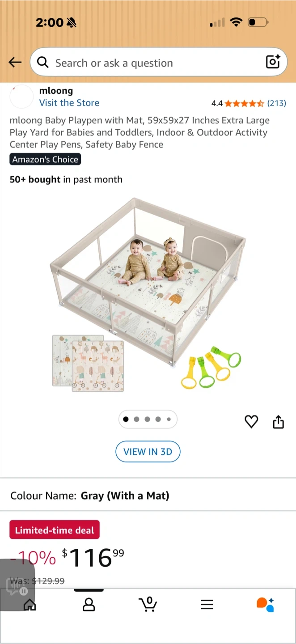Screen dimensions: 296x644
Task: Expand Colour Name Gray (With a Mat) option
Action: click(x=148, y=496)
